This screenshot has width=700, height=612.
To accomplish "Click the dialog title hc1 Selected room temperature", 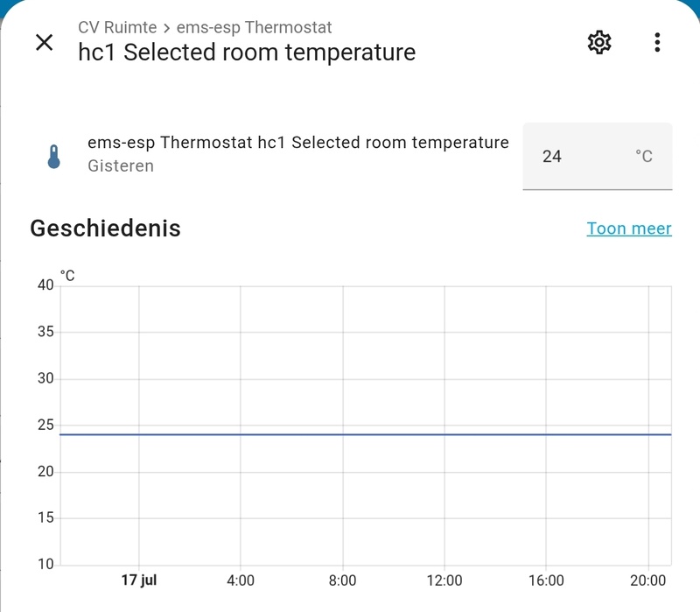I will tap(247, 53).
